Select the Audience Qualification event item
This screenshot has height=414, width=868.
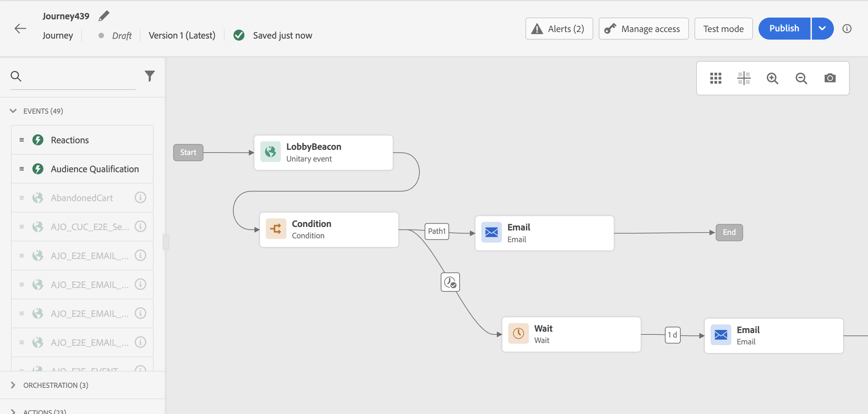(95, 169)
